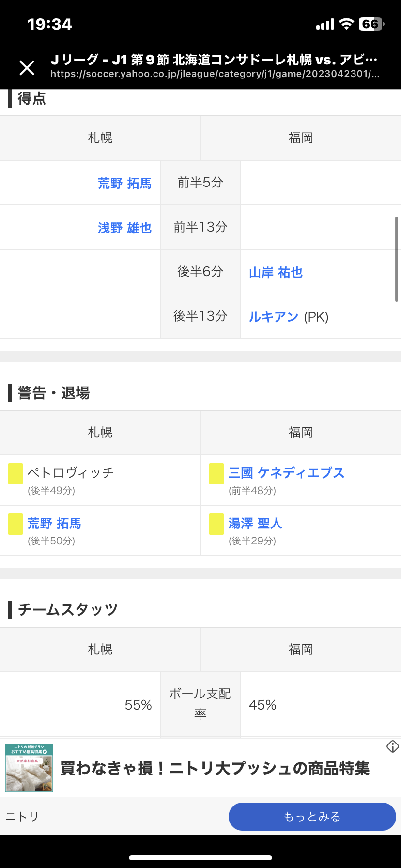Open goal scorer 荒野 拓馬 link at 前半5分
This screenshot has height=868, width=401.
[124, 184]
